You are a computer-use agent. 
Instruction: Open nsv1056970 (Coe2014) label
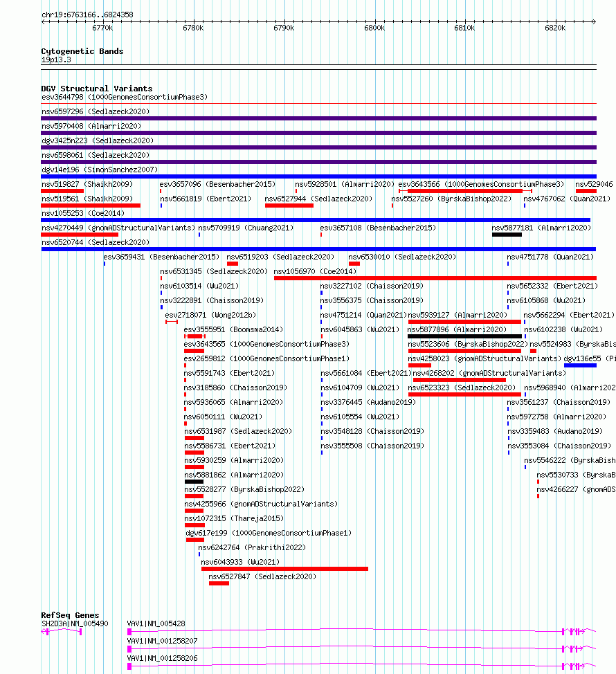pyautogui.click(x=315, y=272)
